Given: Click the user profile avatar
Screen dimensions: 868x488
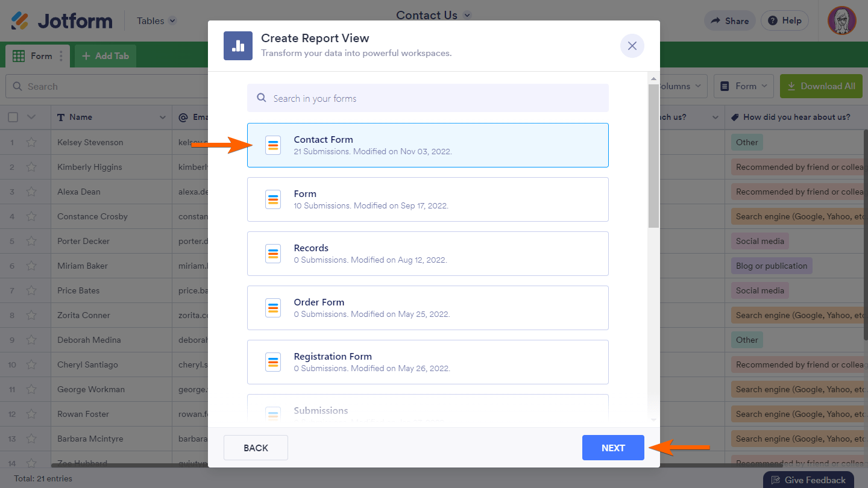Looking at the screenshot, I should coord(841,21).
